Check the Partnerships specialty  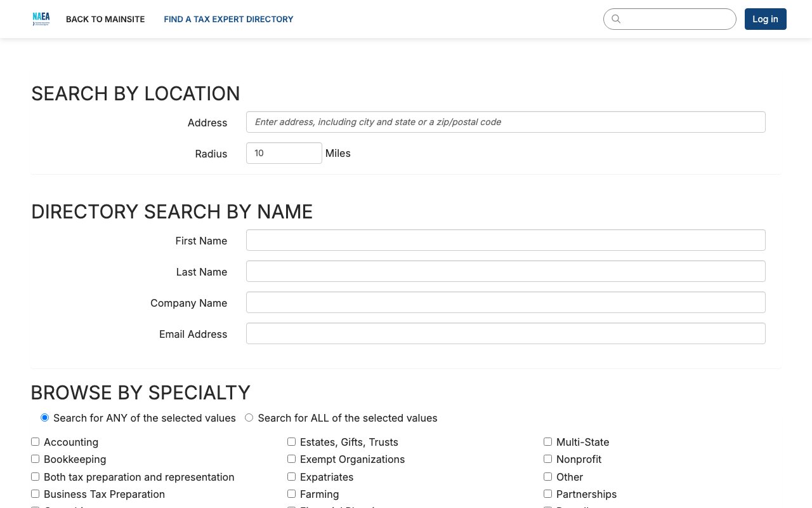(547, 493)
